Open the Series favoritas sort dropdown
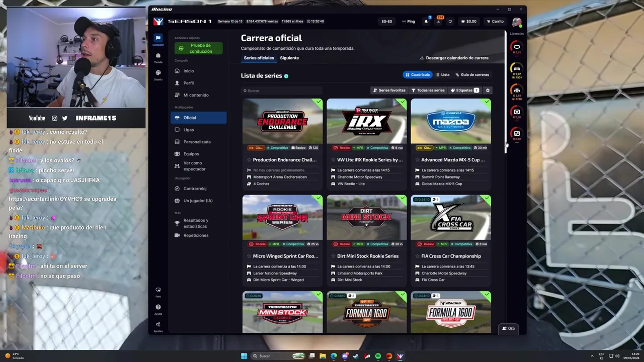The height and width of the screenshot is (362, 644). point(388,90)
